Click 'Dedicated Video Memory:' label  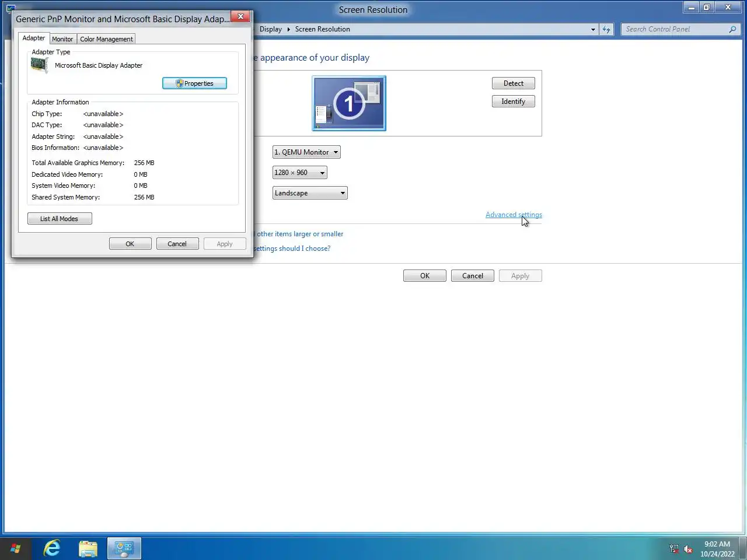[x=67, y=174]
